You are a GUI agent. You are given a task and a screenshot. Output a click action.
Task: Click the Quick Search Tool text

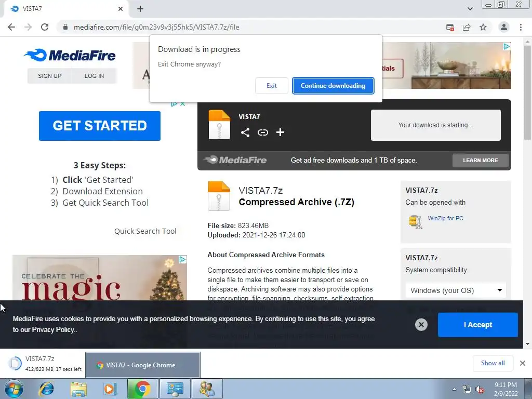click(x=145, y=231)
